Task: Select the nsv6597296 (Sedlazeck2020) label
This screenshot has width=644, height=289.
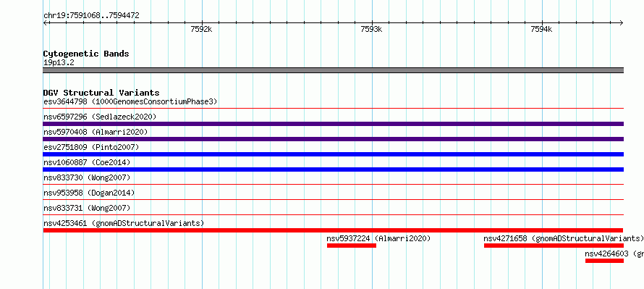Action: tap(100, 117)
